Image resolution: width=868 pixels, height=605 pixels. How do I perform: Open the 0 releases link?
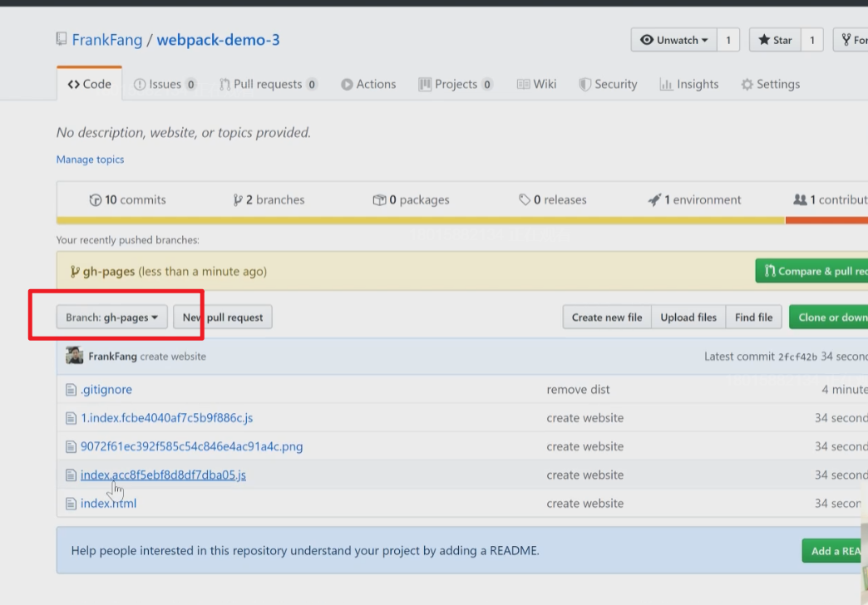[552, 199]
